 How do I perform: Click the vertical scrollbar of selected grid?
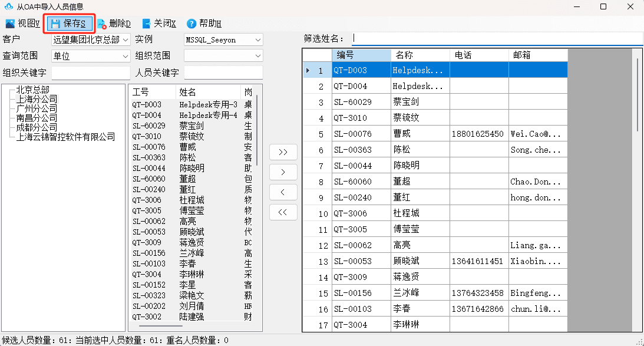point(638,94)
